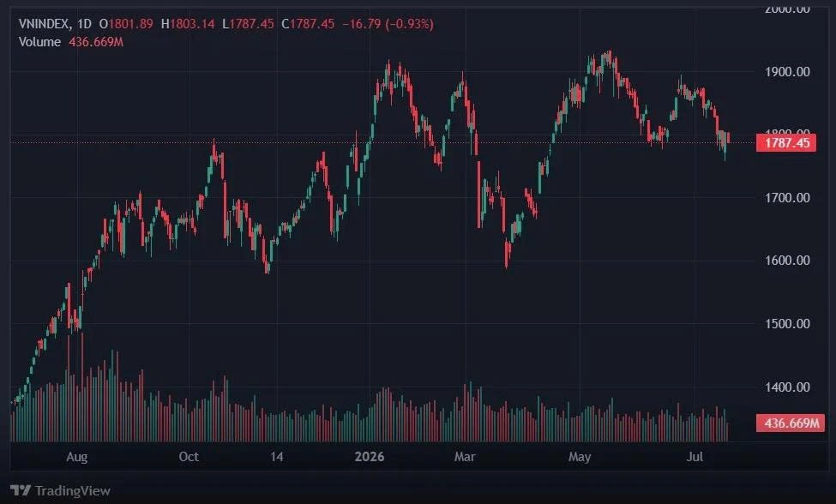
Task: Click the red 436.669M volume axis label
Action: pos(791,423)
